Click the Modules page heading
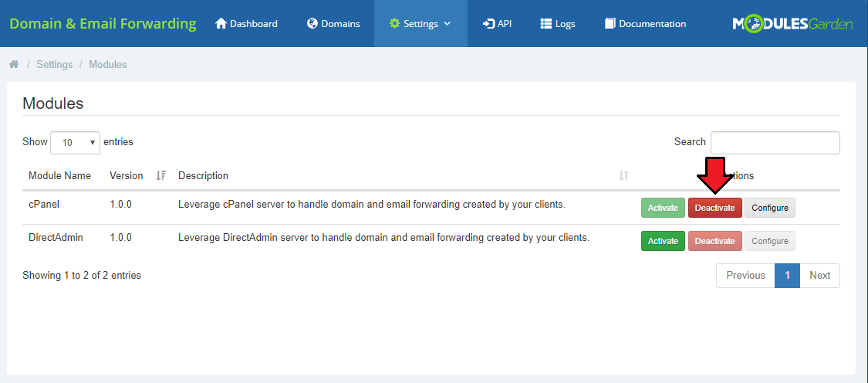 point(53,103)
